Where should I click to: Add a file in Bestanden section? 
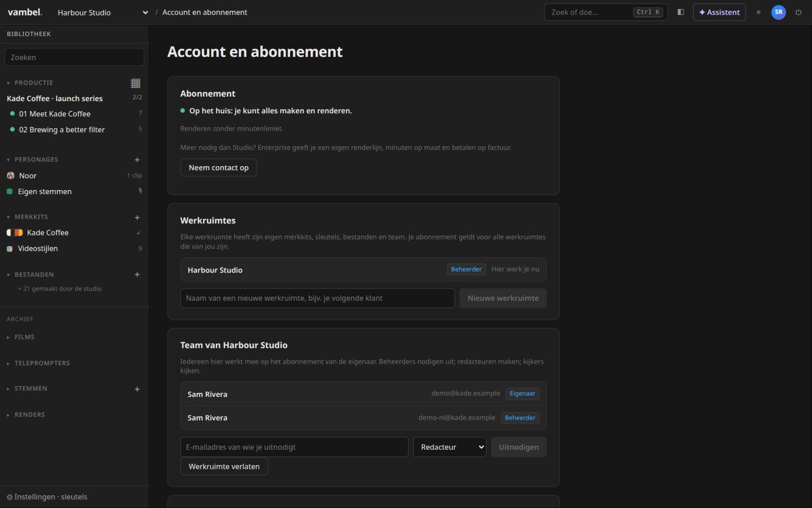tap(137, 274)
